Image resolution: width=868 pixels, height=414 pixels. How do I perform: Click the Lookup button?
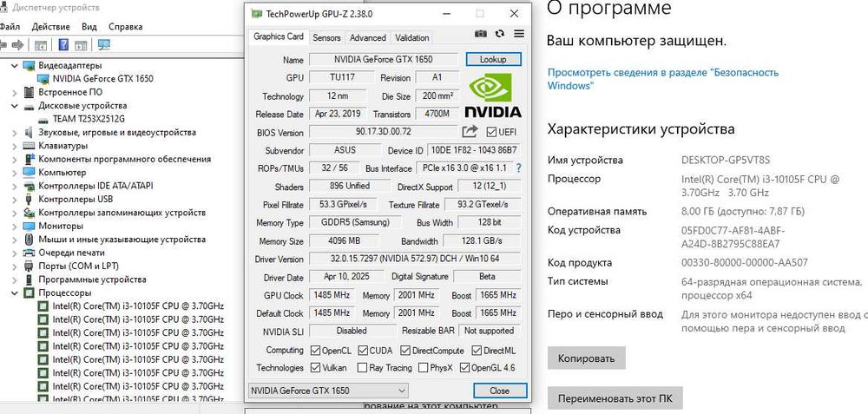[x=493, y=59]
